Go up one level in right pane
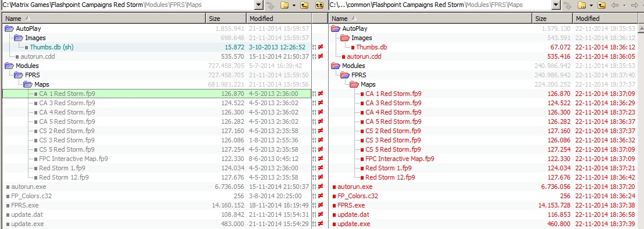The height and width of the screenshot is (229, 644). 602,5
